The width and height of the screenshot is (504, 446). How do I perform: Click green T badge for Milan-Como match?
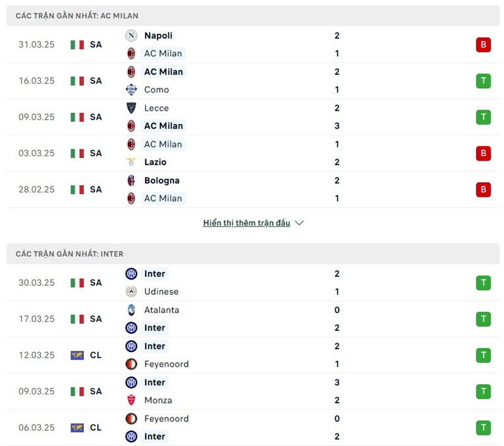click(483, 81)
